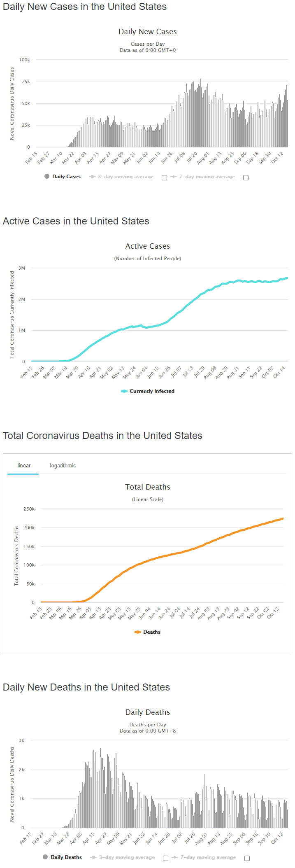The height and width of the screenshot is (868, 295).
Task: Check the 7-day moving average box for Daily Deaths
Action: [247, 859]
